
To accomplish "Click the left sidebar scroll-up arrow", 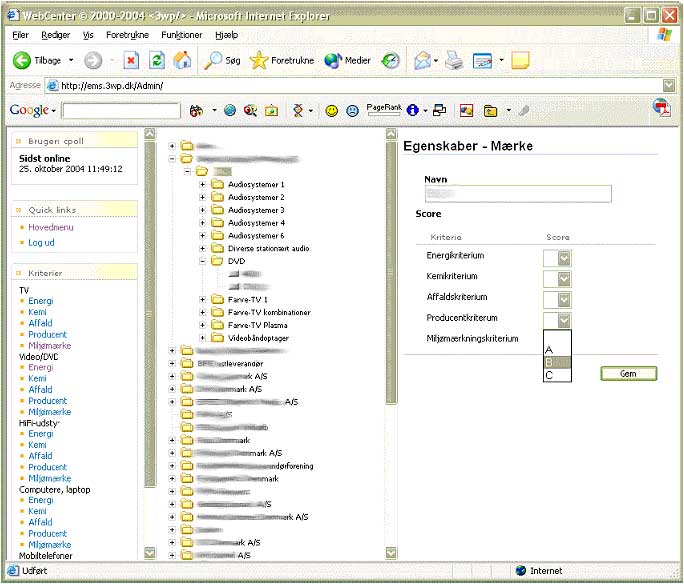I will [x=150, y=134].
